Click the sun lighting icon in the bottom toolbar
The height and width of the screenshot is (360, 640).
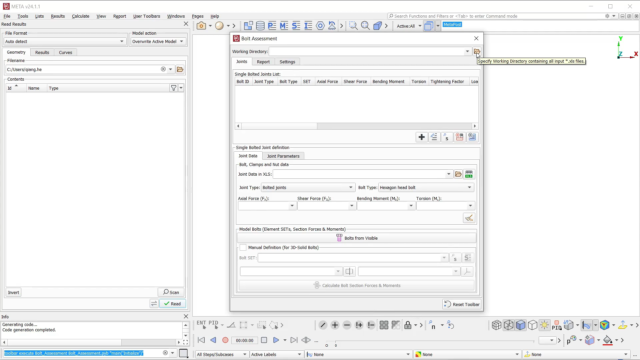[x=544, y=325]
